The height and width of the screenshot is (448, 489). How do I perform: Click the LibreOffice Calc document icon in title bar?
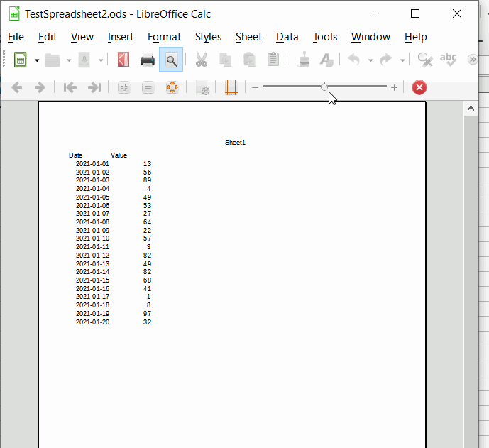[14, 14]
